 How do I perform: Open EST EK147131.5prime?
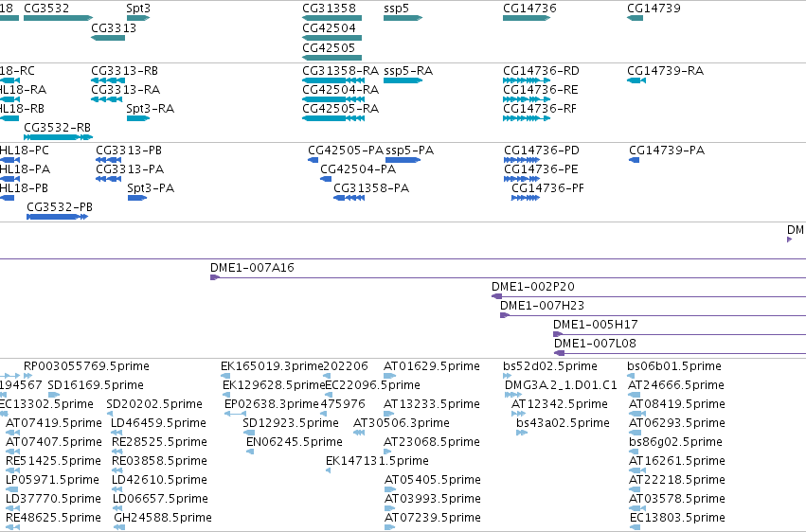pos(377,461)
